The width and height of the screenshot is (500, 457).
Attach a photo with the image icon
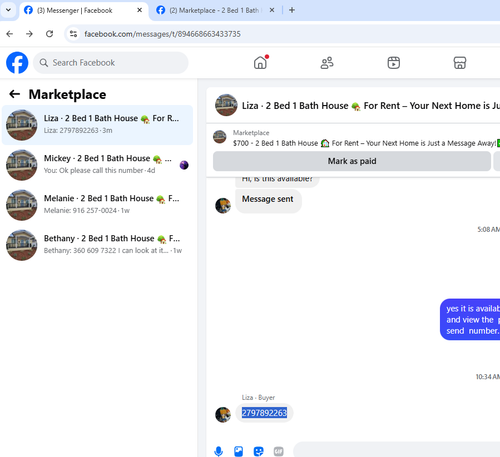(x=239, y=451)
